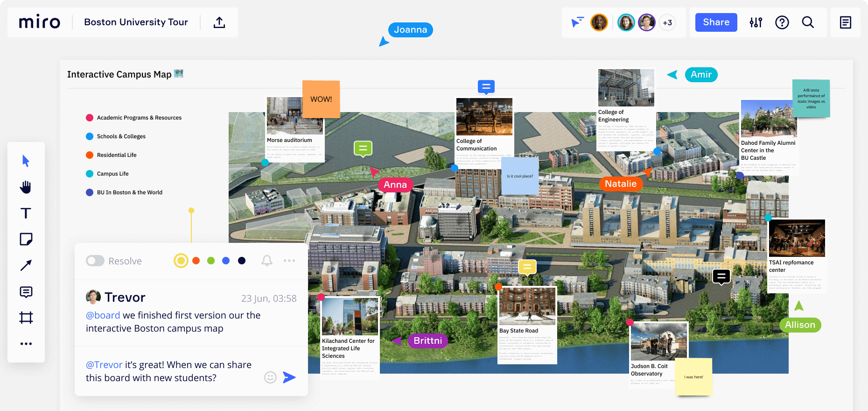Viewport: 868px width, 411px height.
Task: Click BU In Boston & the World legend item
Action: tap(124, 192)
